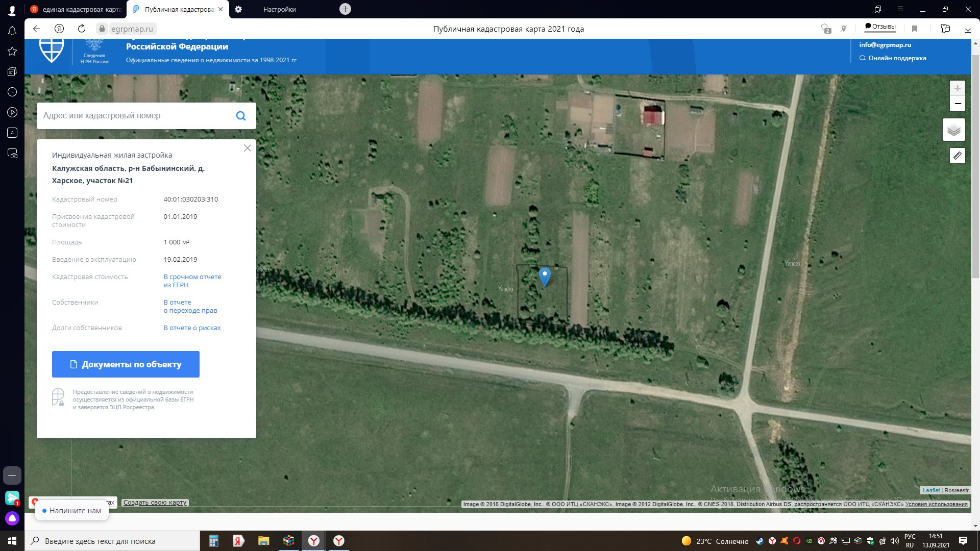
Task: Open the video play icon in the sidebar
Action: [x=12, y=112]
